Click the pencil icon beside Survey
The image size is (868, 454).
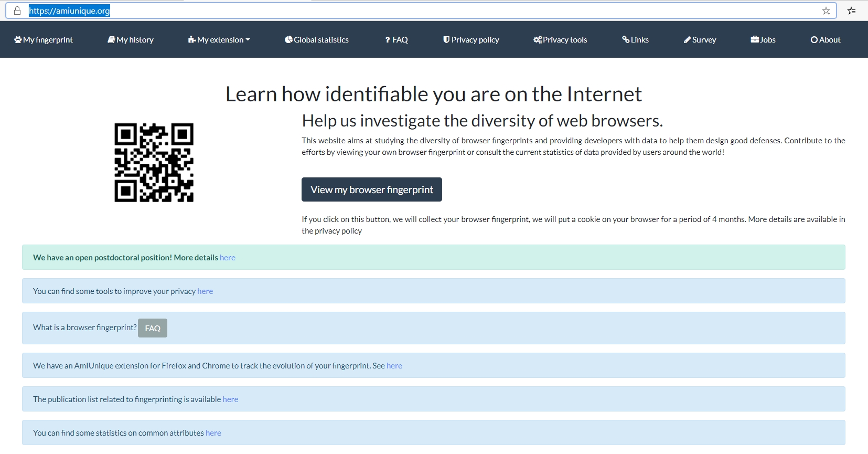pyautogui.click(x=687, y=40)
